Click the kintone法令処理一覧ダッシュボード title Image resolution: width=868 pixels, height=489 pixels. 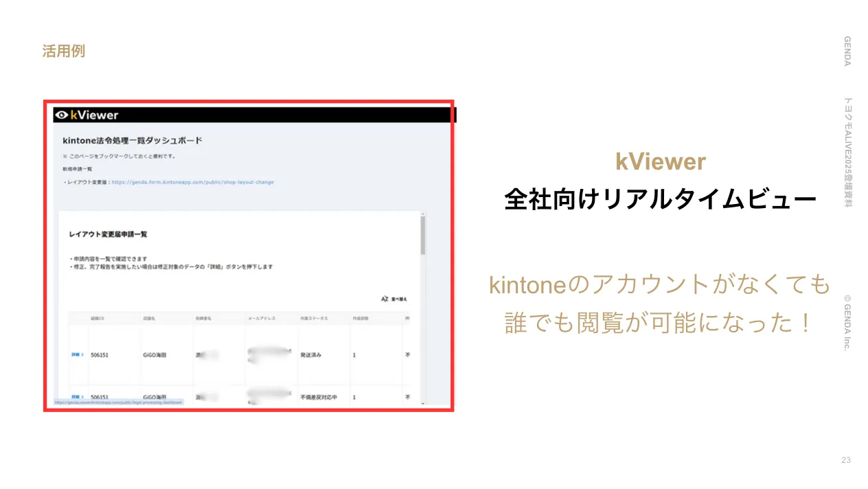[x=133, y=140]
